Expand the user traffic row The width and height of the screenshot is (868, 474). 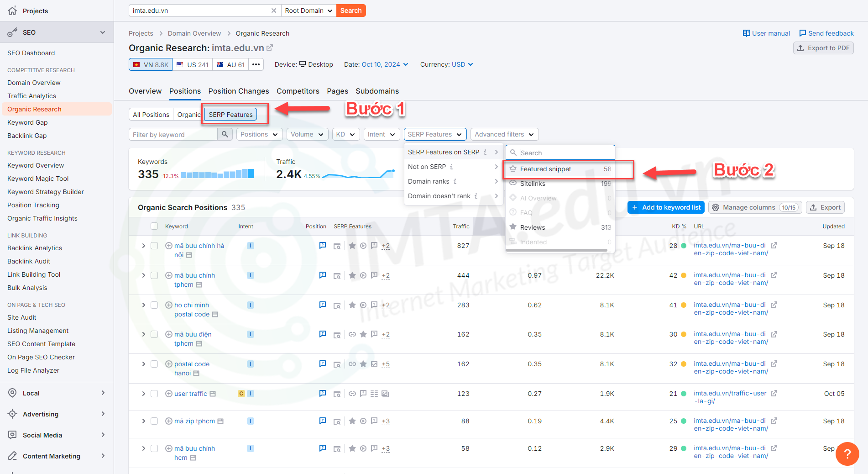[143, 394]
